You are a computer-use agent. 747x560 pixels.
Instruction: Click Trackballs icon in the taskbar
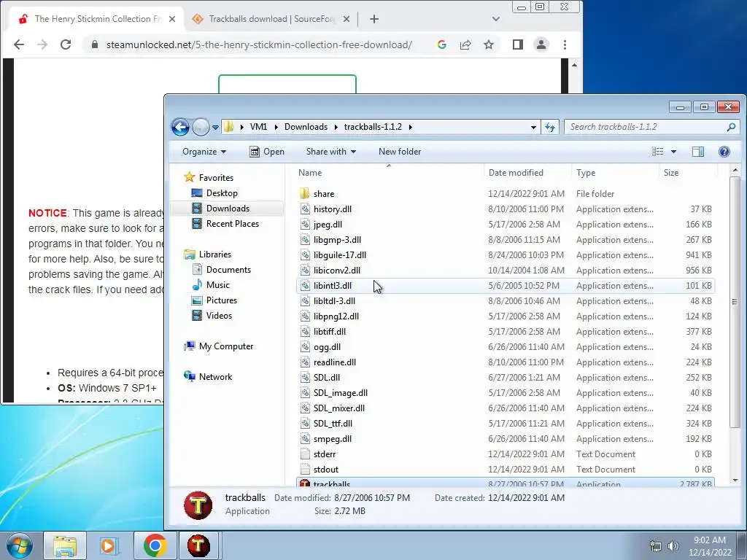(x=198, y=545)
